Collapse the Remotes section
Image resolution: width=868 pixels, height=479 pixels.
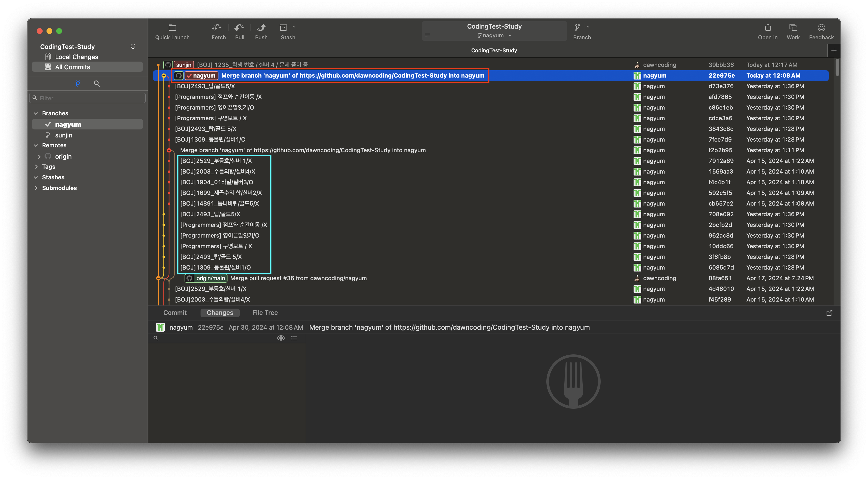pos(36,145)
